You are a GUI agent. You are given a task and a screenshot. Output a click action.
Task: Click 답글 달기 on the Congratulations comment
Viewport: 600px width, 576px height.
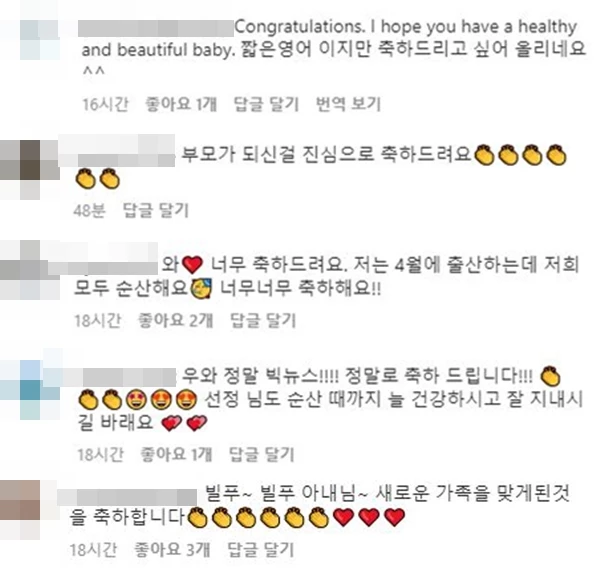[x=266, y=104]
